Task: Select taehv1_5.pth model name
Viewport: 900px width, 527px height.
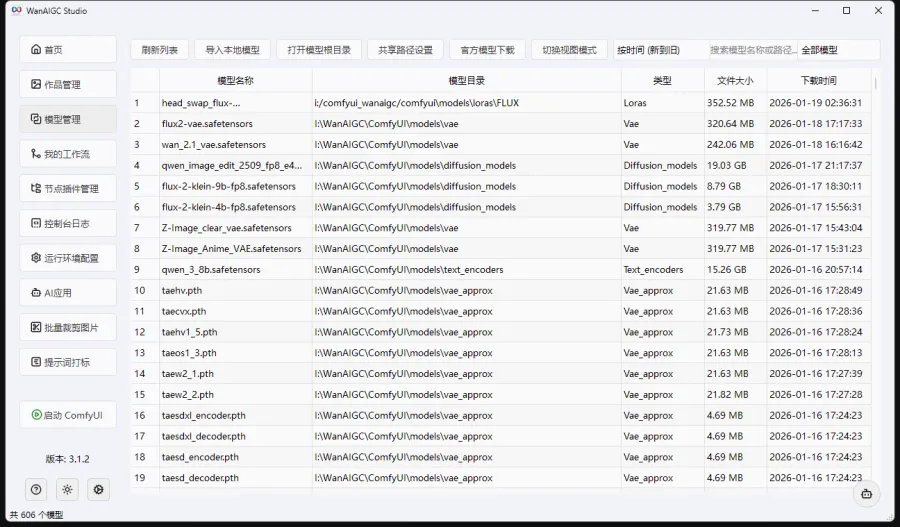Action: (189, 332)
